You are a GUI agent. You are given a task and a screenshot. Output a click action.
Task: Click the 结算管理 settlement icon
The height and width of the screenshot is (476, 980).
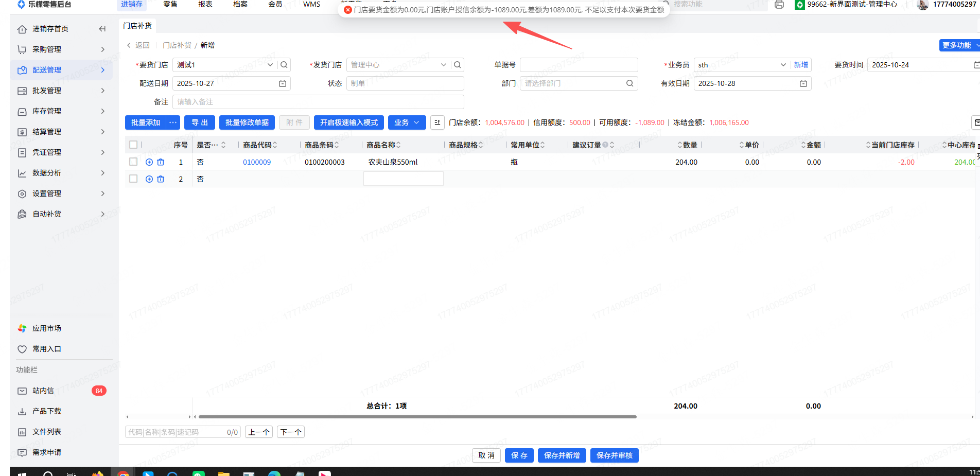(22, 132)
